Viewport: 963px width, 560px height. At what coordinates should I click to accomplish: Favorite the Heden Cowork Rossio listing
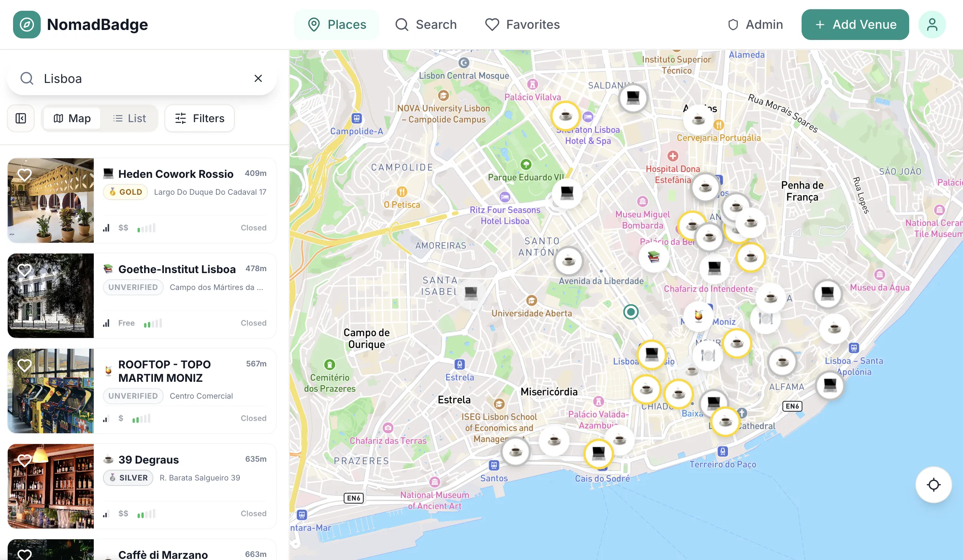[25, 175]
